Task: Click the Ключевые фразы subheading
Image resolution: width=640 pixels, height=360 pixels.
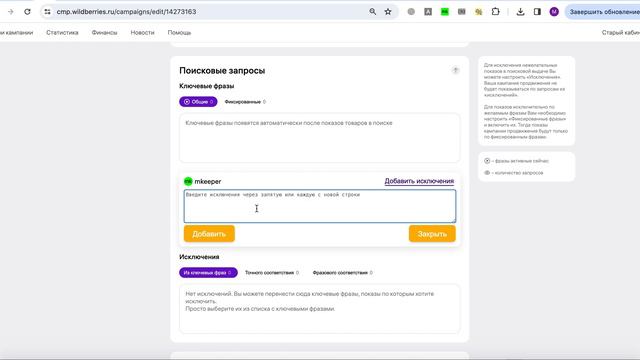Action: tap(207, 86)
